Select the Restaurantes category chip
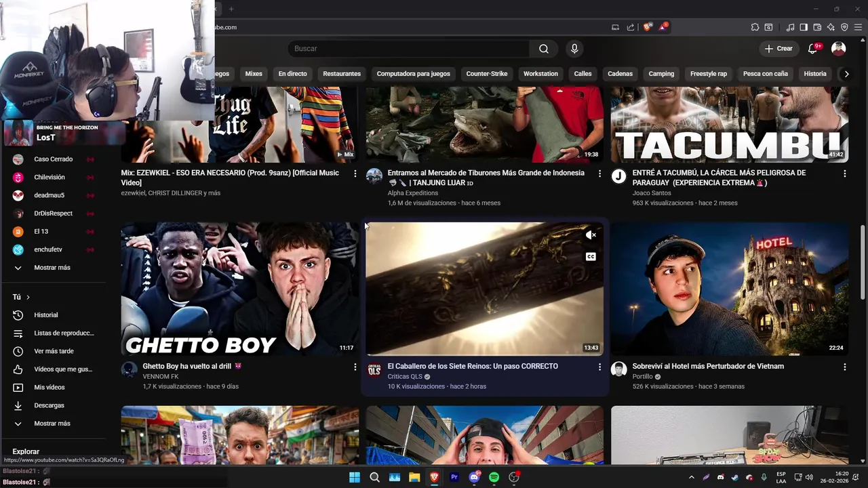Image resolution: width=868 pixels, height=488 pixels. [342, 74]
